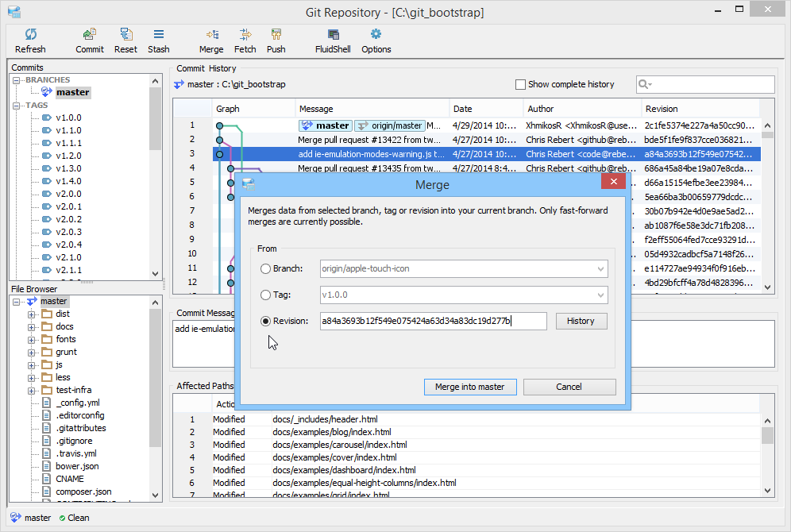791x532 pixels.
Task: Click the origin/master label on row 1
Action: tap(389, 125)
